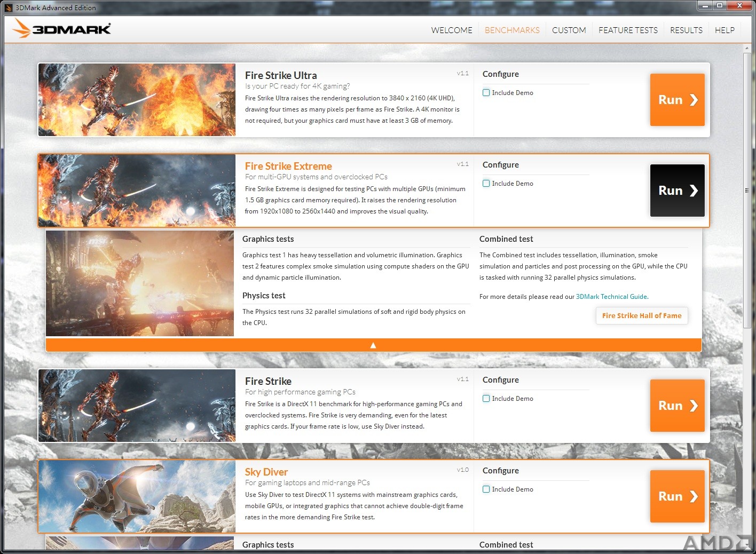Click the Fire Strike Ultra title
The height and width of the screenshot is (554, 756).
tap(281, 75)
